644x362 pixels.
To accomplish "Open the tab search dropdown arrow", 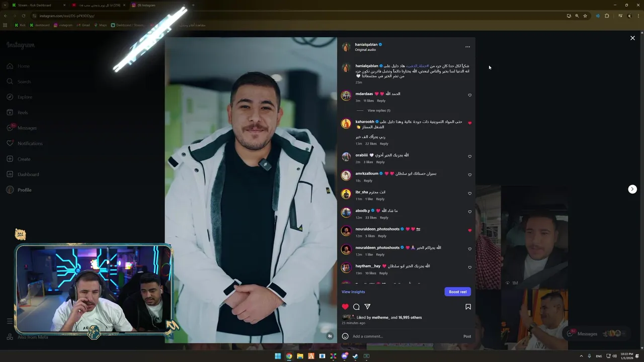I will pyautogui.click(x=5, y=5).
